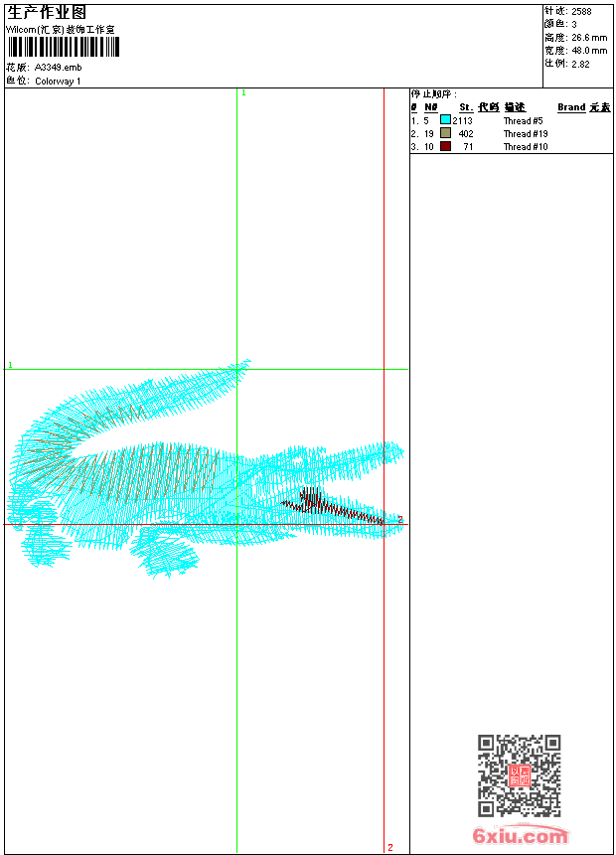
Task: Click needle number 19 in row 2
Action: click(429, 134)
